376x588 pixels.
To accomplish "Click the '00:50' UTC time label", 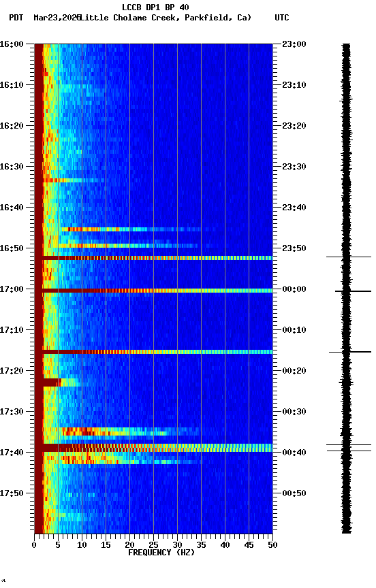I will 294,493.
